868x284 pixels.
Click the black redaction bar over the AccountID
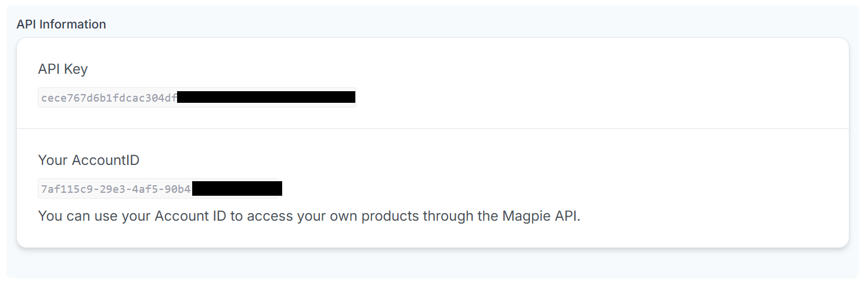237,188
